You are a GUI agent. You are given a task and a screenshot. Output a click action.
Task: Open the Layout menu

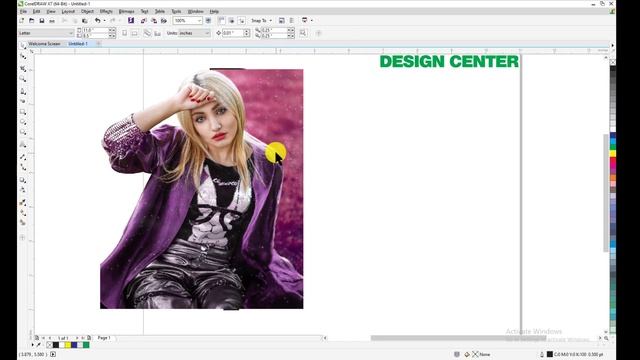tap(68, 11)
